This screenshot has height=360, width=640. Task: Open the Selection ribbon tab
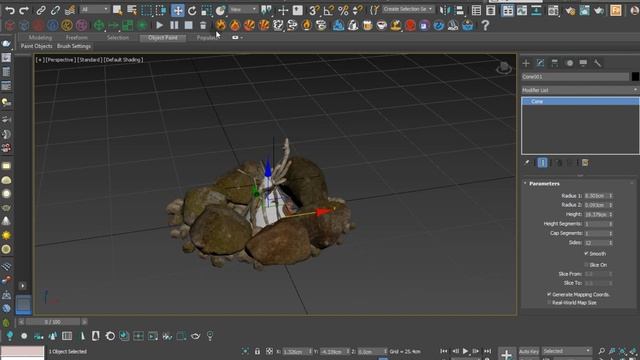[x=118, y=38]
